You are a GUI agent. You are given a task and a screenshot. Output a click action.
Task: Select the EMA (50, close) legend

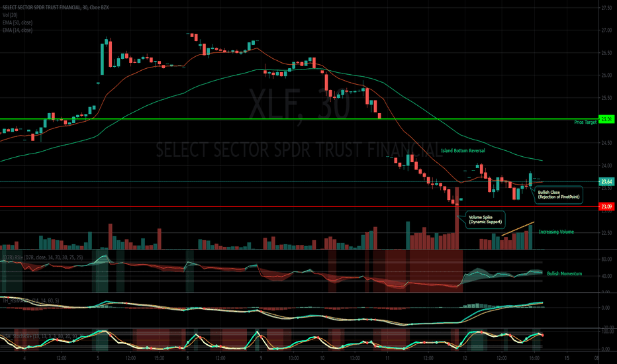click(17, 23)
